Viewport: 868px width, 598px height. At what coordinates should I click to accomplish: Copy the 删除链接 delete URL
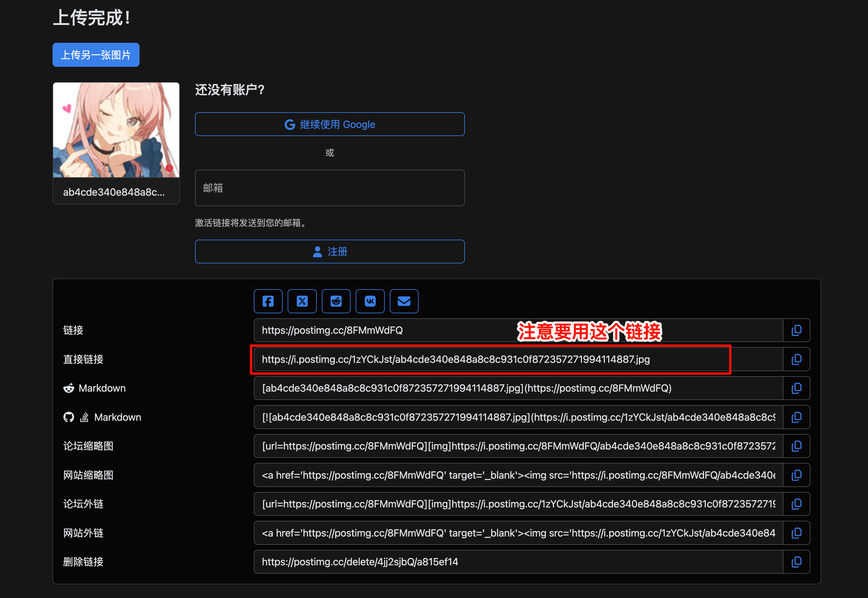tap(796, 562)
